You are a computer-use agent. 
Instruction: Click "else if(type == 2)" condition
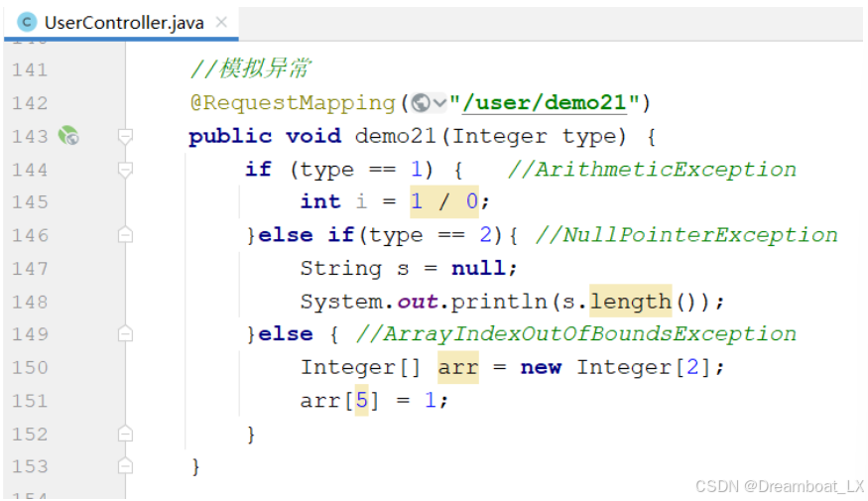tap(381, 235)
